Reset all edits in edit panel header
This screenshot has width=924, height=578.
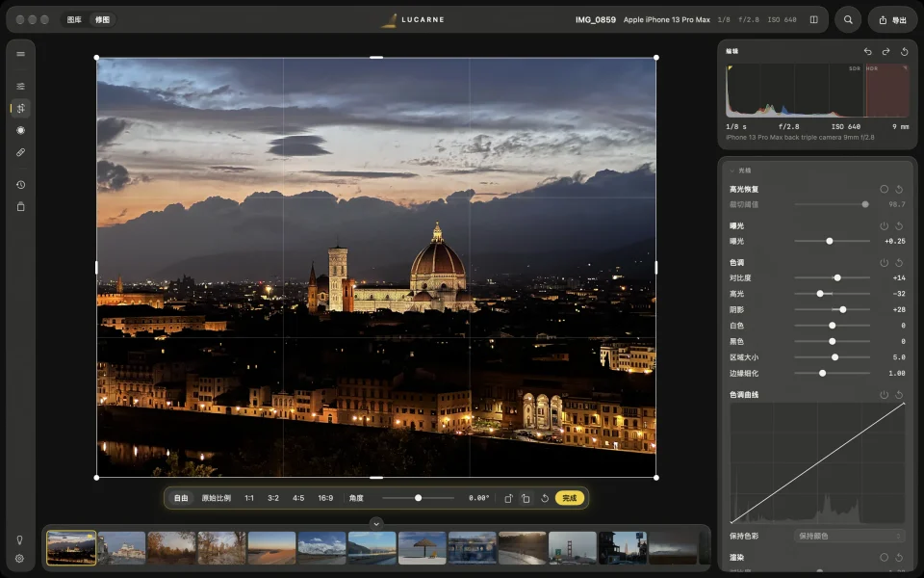pos(904,51)
